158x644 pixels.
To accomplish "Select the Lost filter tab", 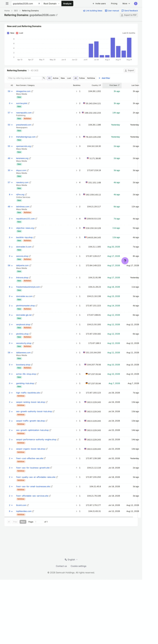I will tap(69, 78).
